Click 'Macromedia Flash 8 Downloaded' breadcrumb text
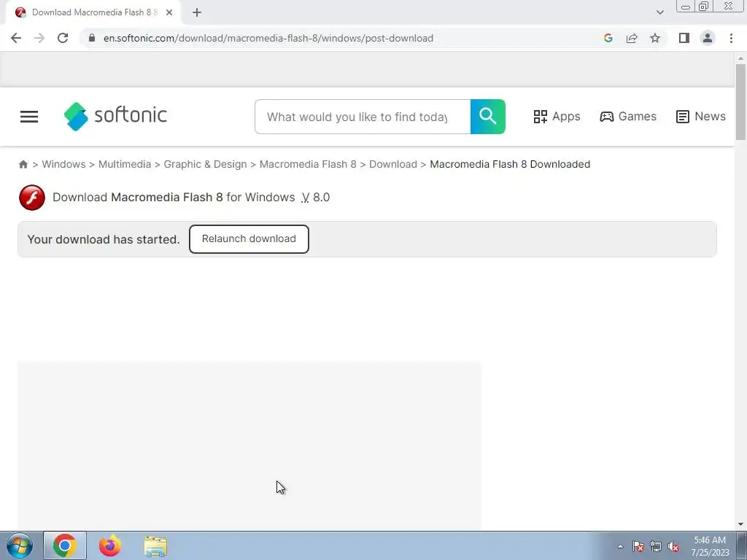This screenshot has width=747, height=560. click(510, 164)
